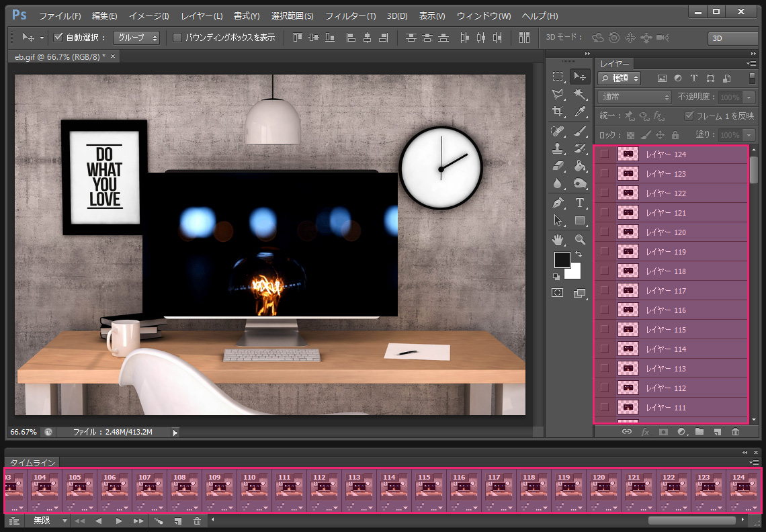Screen dimensions: 766x532
Task: Open the イメージ(I) menu
Action: [148, 15]
